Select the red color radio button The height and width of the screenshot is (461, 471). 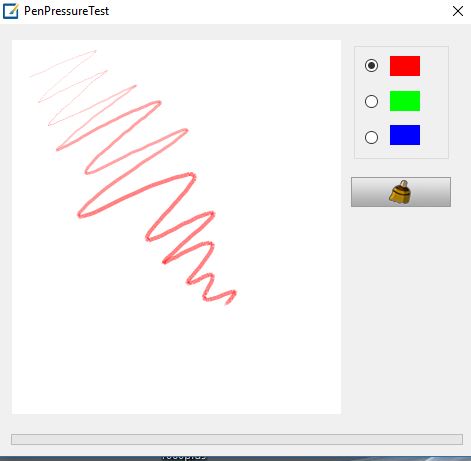point(371,65)
